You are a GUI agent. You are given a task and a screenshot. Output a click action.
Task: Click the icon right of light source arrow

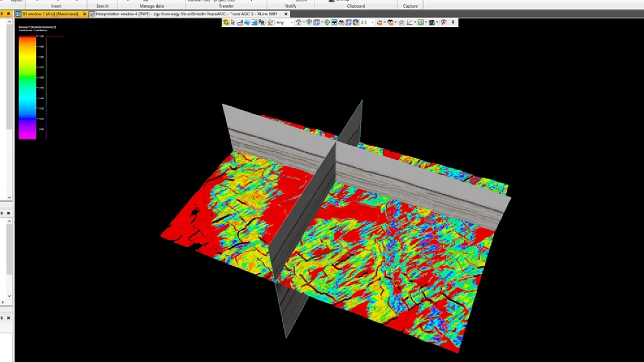pos(391,23)
